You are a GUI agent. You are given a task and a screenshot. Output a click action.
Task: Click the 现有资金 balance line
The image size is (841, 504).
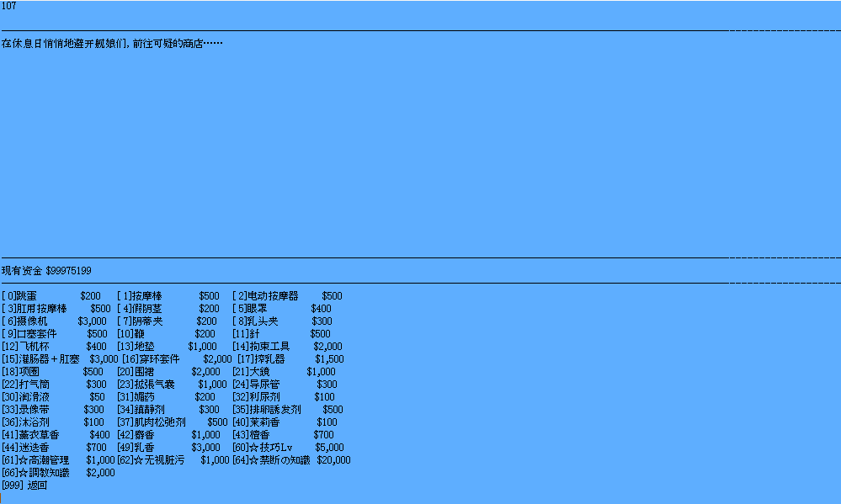[46, 271]
